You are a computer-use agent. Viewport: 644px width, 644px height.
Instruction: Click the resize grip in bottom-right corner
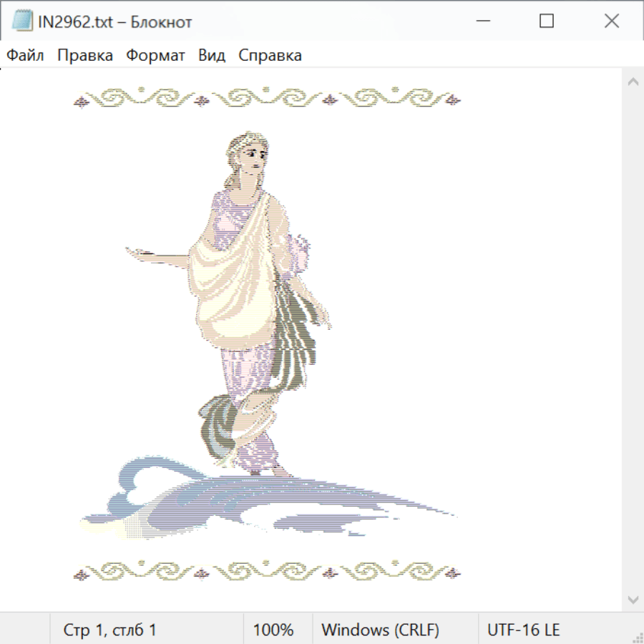638,638
